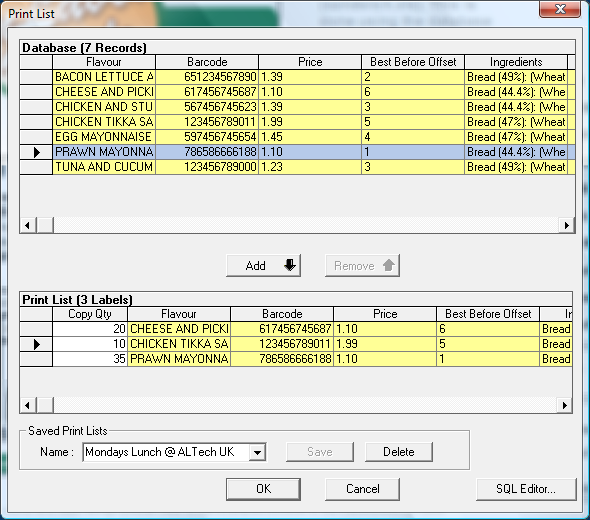590x520 pixels.
Task: Click row selector of Print List Prawn row
Action: pos(36,359)
